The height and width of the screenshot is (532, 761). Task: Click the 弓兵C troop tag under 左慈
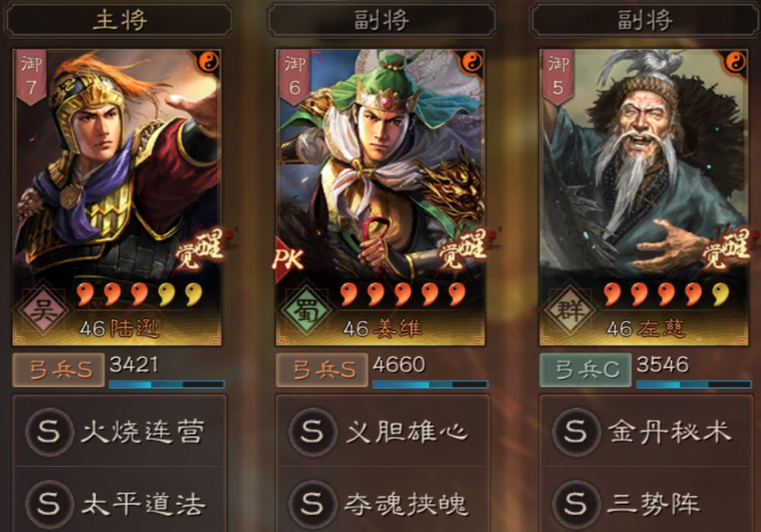pyautogui.click(x=585, y=370)
